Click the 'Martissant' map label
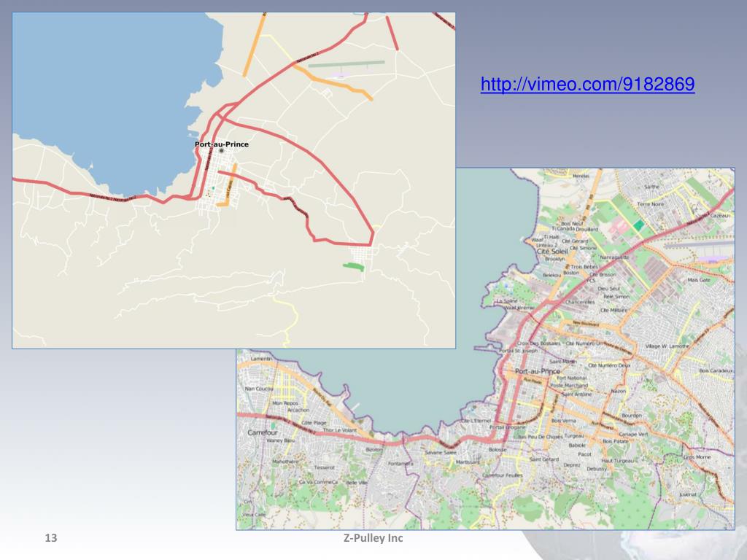 pyautogui.click(x=468, y=462)
